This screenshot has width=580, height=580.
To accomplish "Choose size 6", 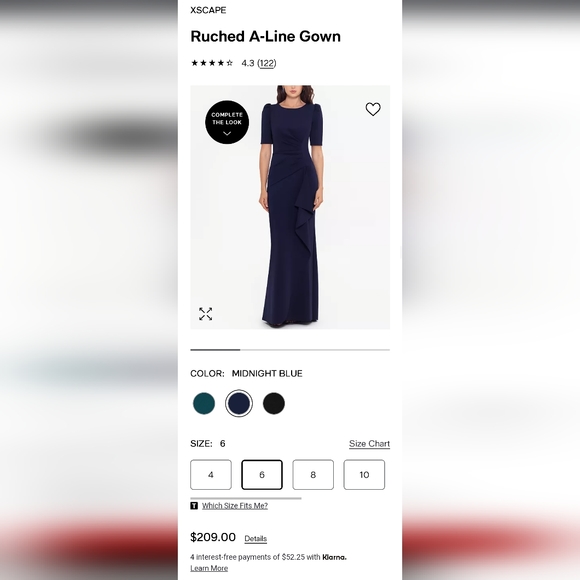I will click(262, 475).
